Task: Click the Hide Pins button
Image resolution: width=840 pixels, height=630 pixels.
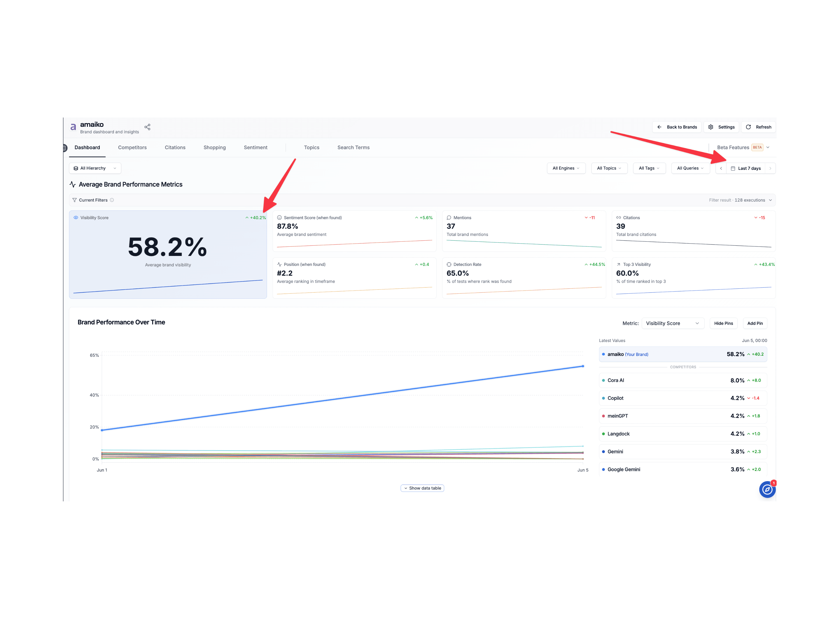Action: click(723, 323)
